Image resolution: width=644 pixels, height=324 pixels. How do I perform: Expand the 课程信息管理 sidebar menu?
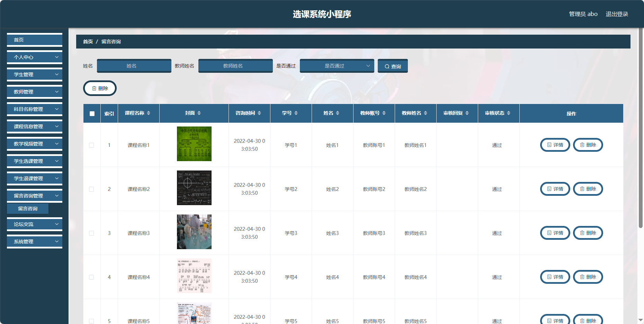click(x=35, y=126)
